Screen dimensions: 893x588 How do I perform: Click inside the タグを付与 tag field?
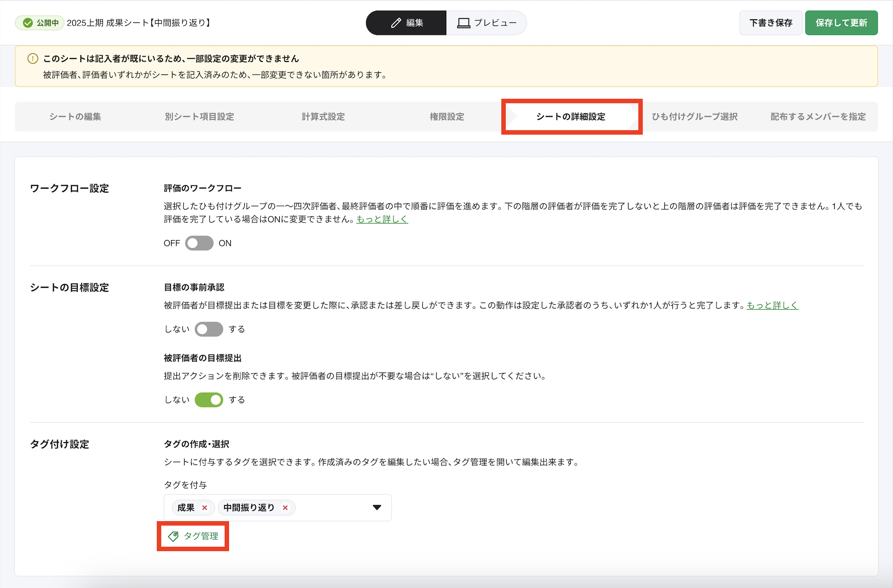[x=332, y=508]
